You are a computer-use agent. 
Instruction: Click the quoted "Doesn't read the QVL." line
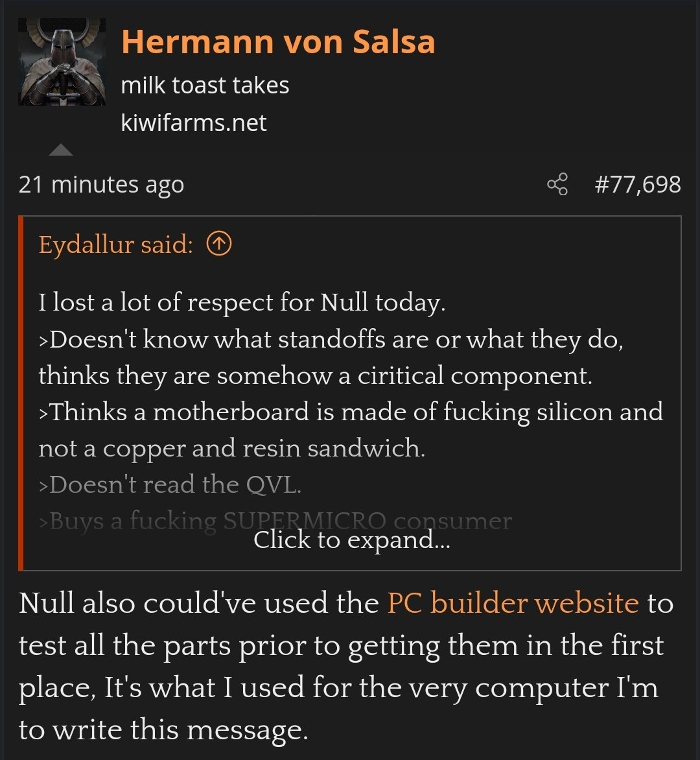pyautogui.click(x=170, y=484)
